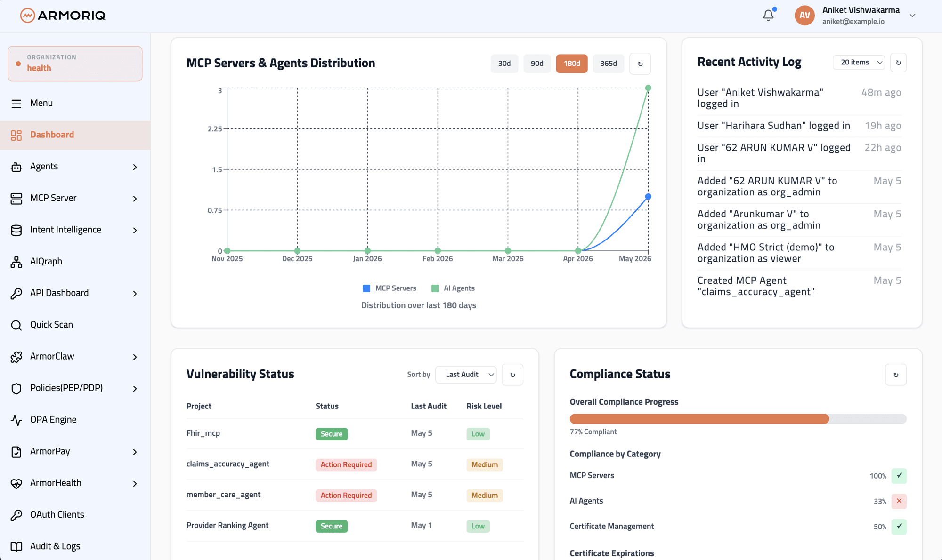
Task: Open the OAuth Clients menu item
Action: coord(75,515)
